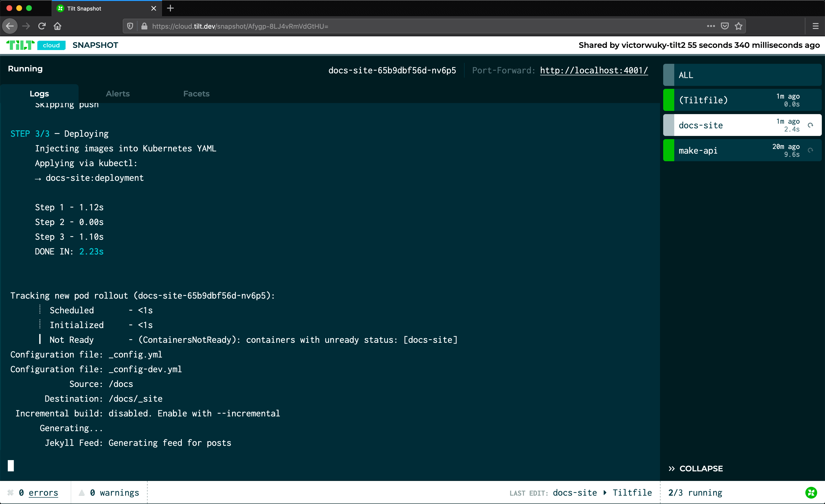Image resolution: width=825 pixels, height=504 pixels.
Task: Show tracking protection shield info
Action: click(x=130, y=26)
